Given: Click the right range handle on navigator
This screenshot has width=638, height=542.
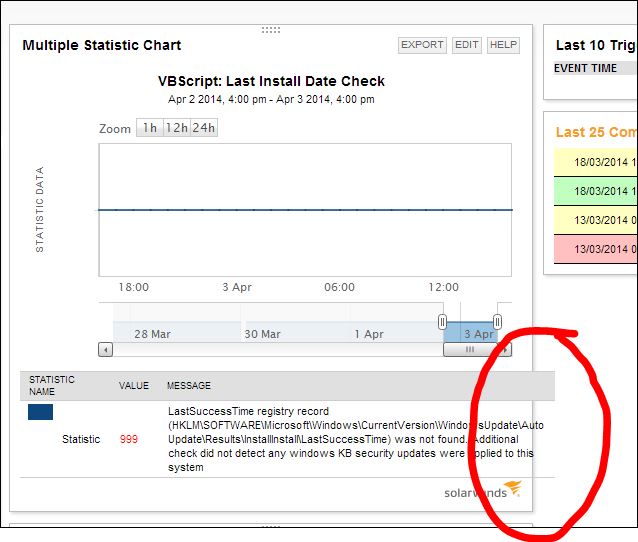Looking at the screenshot, I should (497, 321).
